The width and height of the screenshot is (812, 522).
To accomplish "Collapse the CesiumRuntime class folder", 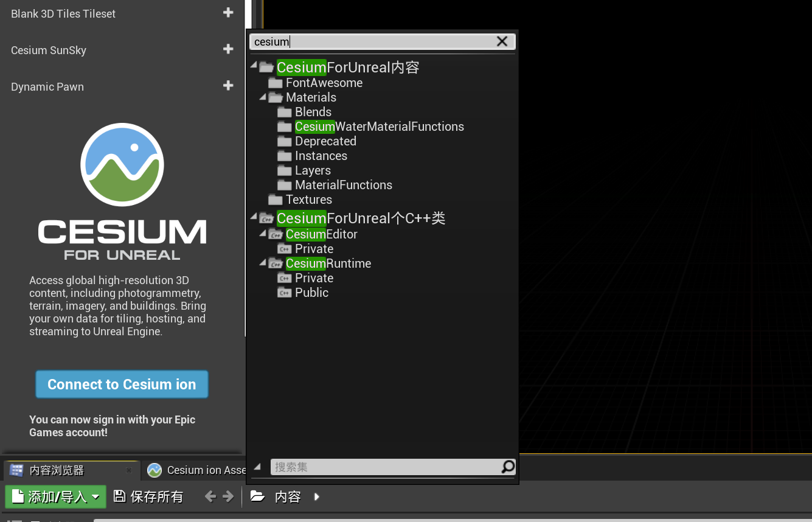I will coord(263,262).
